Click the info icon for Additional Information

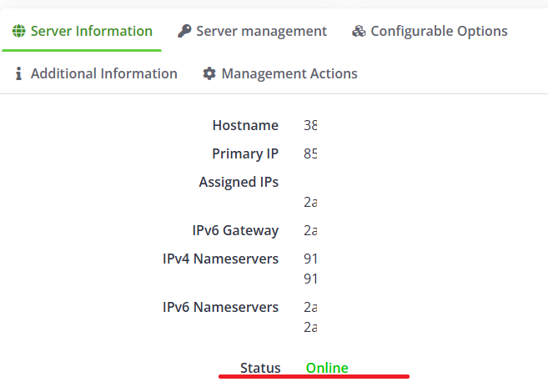[x=18, y=74]
